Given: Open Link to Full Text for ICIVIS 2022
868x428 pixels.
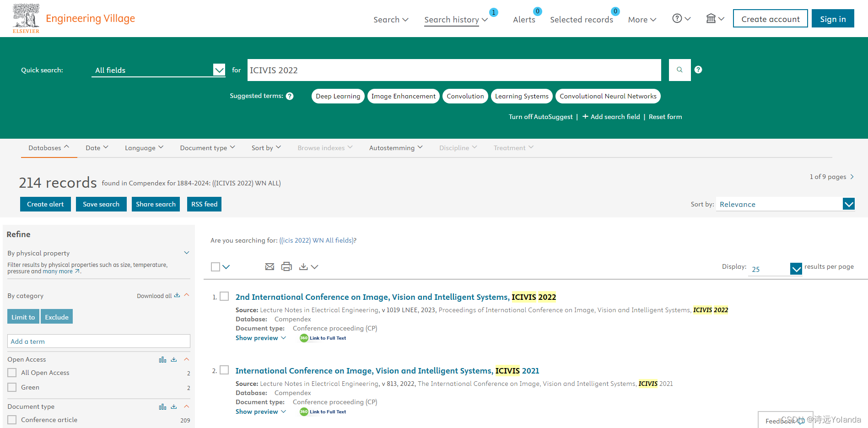Looking at the screenshot, I should click(x=323, y=338).
